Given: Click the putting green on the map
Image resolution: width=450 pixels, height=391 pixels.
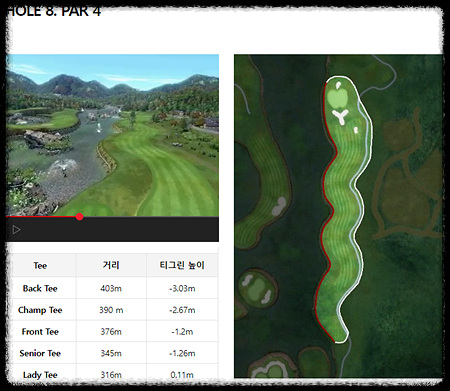Looking at the screenshot, I should point(337,98).
